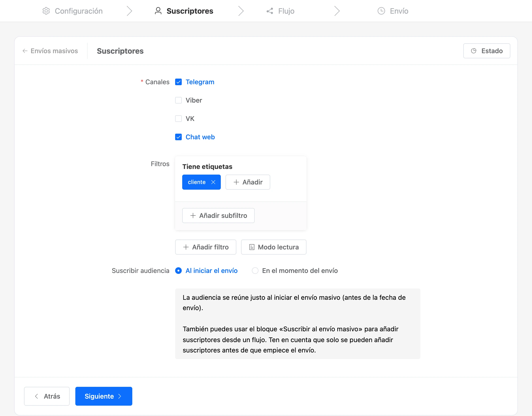Enable the VK channel checkbox
532x416 pixels.
[x=178, y=119]
